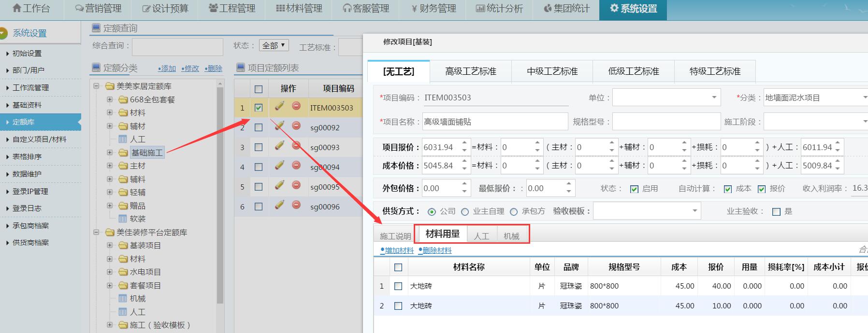Screen dimensions: 868x333
Task: Open the 财务管理 top menu
Action: pos(433,9)
